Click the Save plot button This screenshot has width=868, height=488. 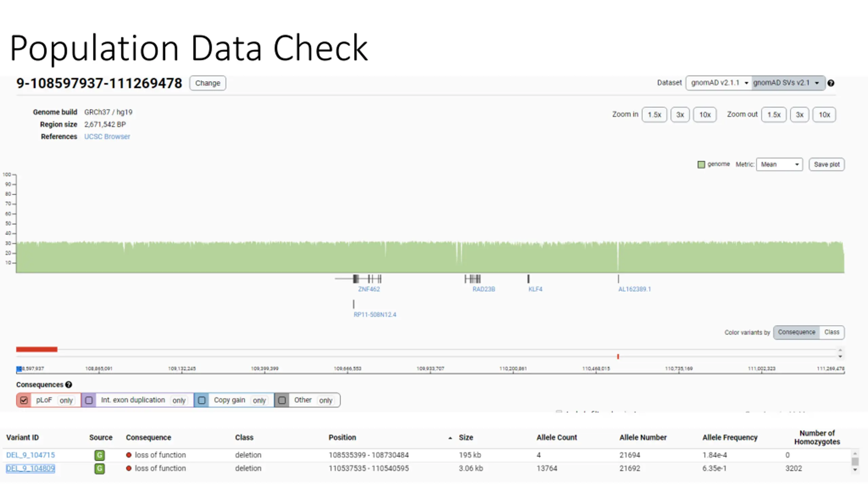827,165
